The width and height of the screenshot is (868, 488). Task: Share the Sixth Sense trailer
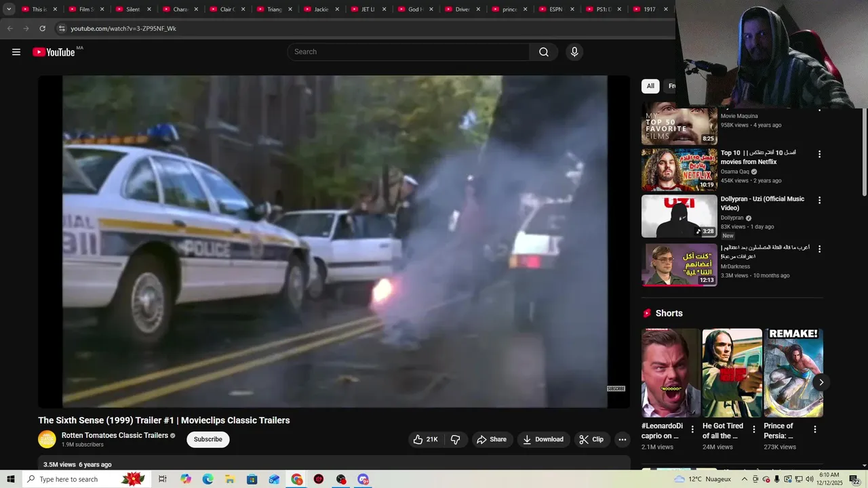[x=492, y=439]
